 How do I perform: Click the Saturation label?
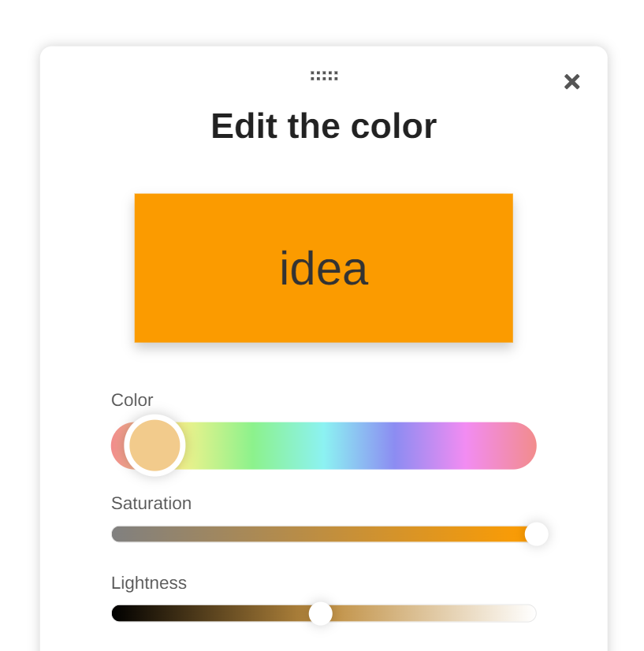[x=151, y=503]
